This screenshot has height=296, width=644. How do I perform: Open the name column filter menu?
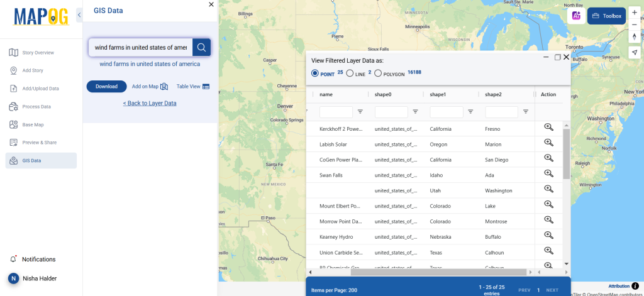[360, 112]
